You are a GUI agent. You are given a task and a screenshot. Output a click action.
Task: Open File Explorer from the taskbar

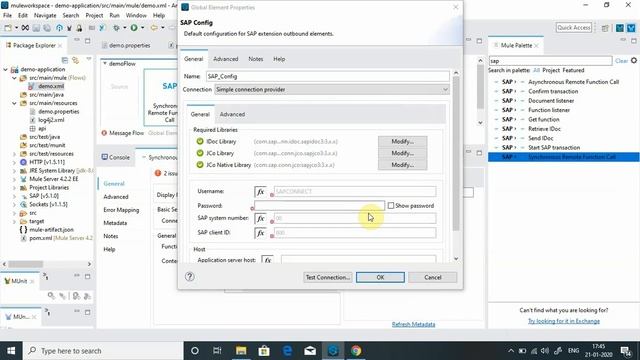241,351
